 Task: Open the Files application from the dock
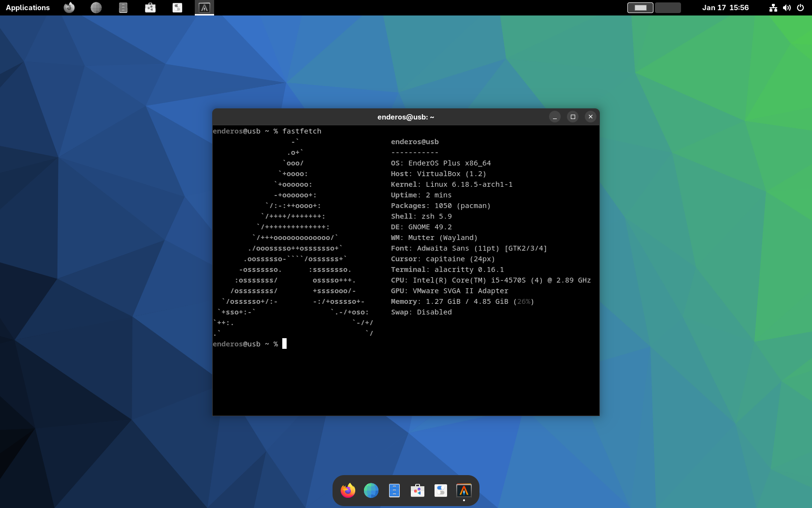tap(394, 490)
